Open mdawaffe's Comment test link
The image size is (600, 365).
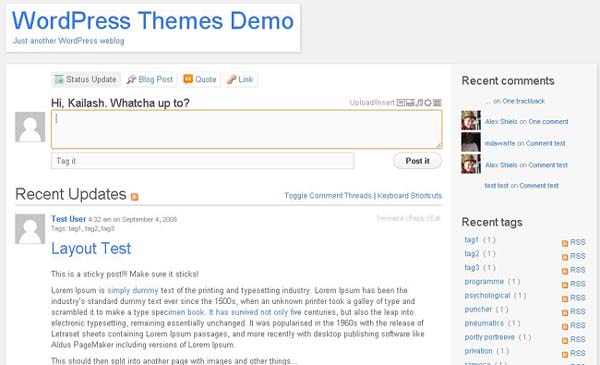tap(545, 143)
